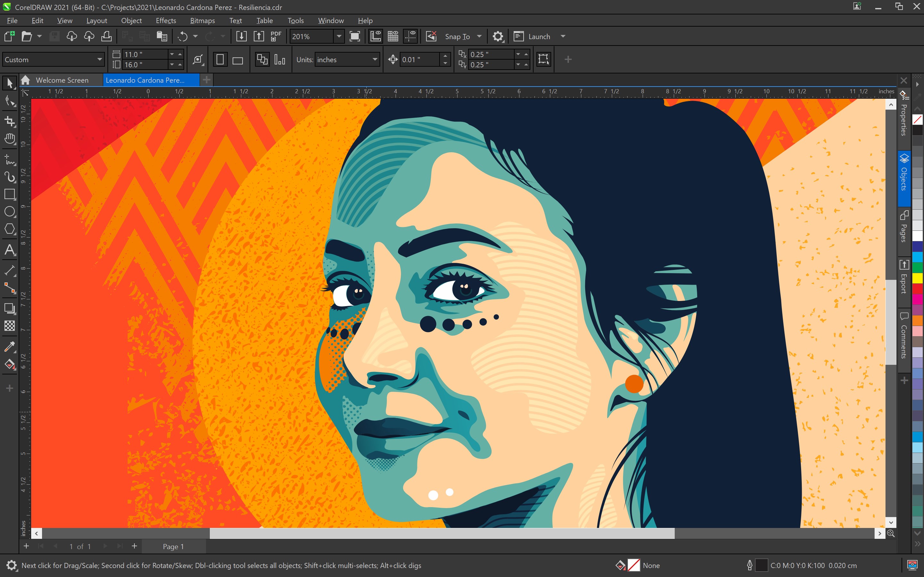Toggle document grid visibility
This screenshot has height=577, width=924.
click(393, 36)
